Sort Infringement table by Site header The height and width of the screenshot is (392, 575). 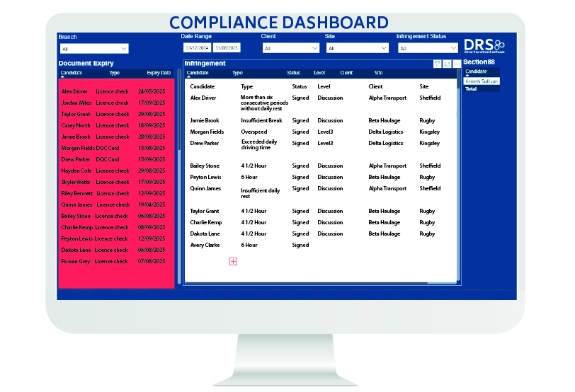pos(378,73)
